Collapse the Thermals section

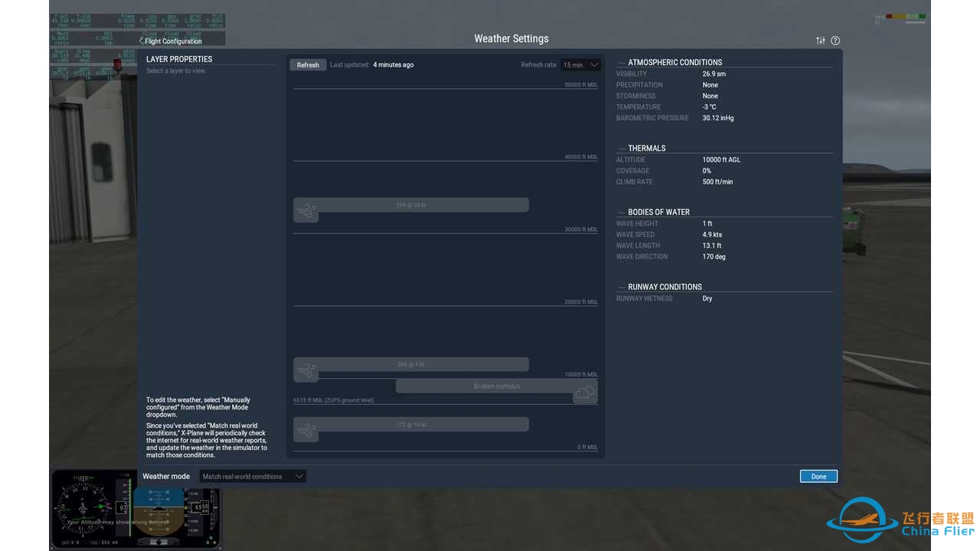pyautogui.click(x=622, y=148)
